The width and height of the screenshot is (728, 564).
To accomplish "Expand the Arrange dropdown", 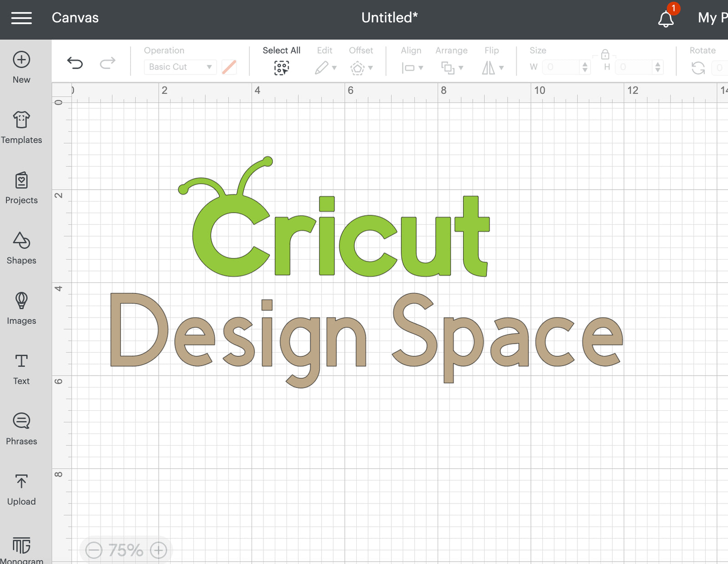I will (x=452, y=68).
